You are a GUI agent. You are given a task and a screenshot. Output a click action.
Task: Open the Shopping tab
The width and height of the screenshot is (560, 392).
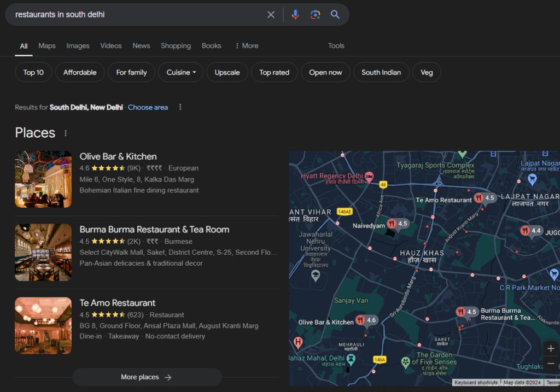pyautogui.click(x=176, y=46)
